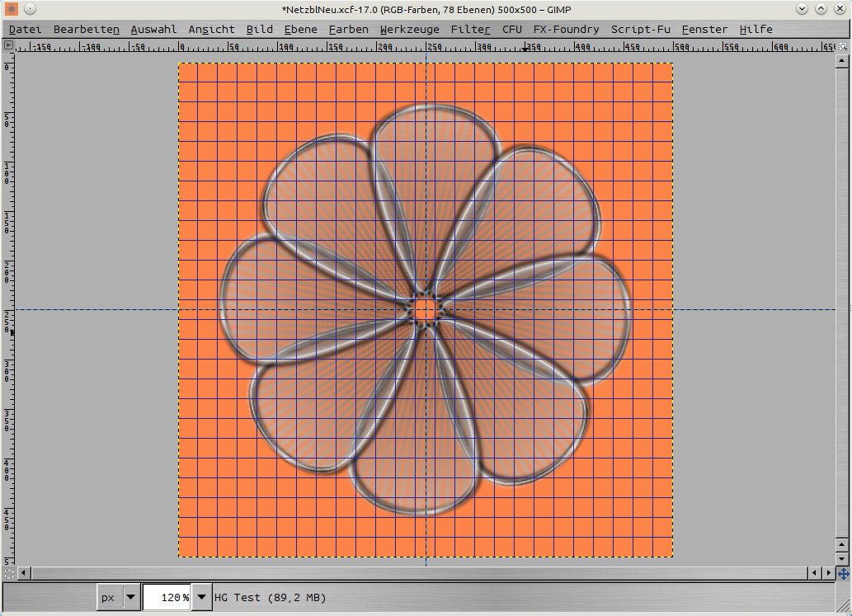The height and width of the screenshot is (616, 852).
Task: Click the horizontal scrollbar track
Action: tap(412, 572)
